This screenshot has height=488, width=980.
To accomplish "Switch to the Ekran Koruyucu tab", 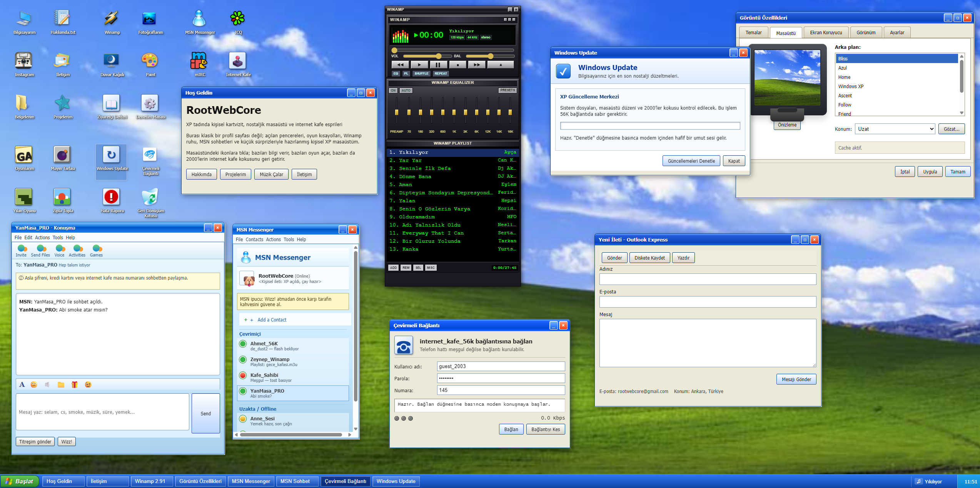I will tap(826, 33).
